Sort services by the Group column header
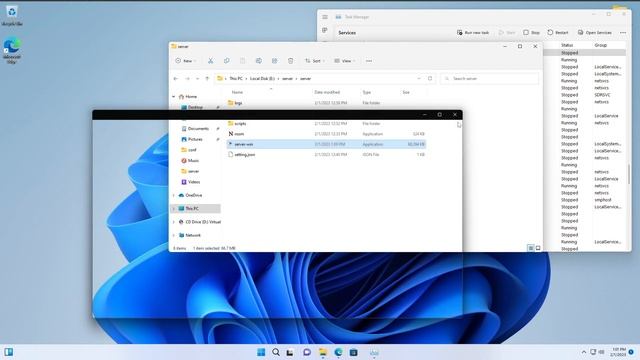640x360 pixels. pos(600,45)
